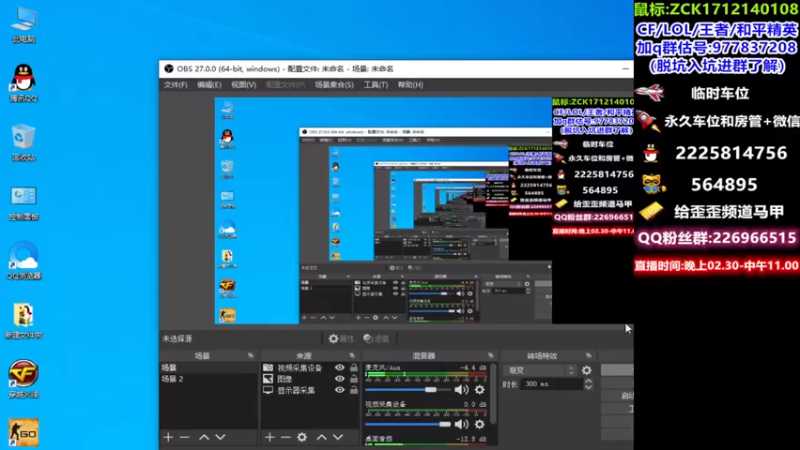Click the 属性 properties button
Image resolution: width=800 pixels, height=450 pixels.
(x=341, y=339)
